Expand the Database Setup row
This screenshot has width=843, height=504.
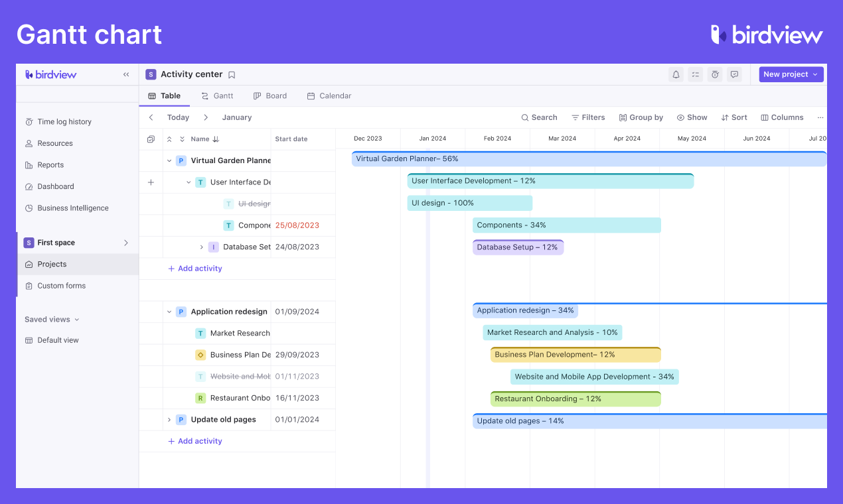pyautogui.click(x=202, y=247)
